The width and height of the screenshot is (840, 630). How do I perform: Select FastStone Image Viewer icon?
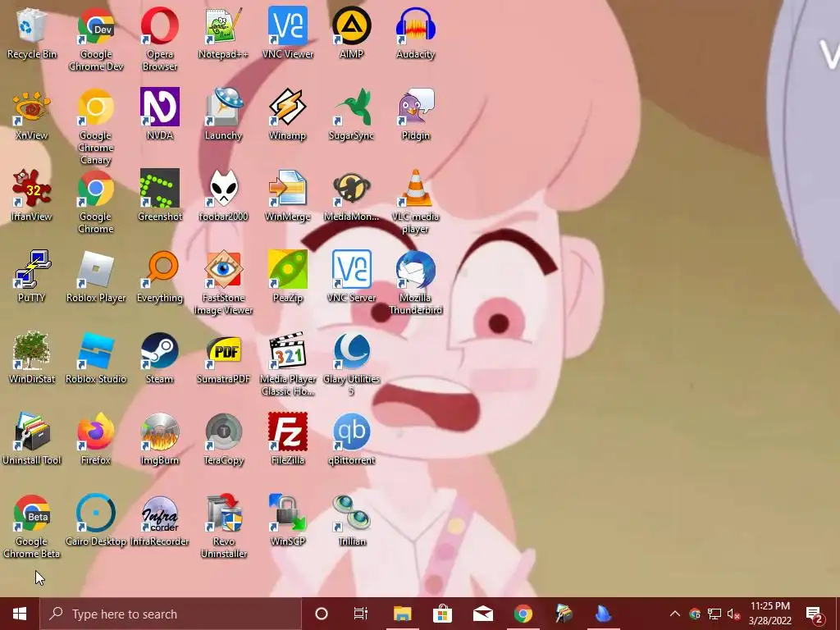click(x=223, y=282)
